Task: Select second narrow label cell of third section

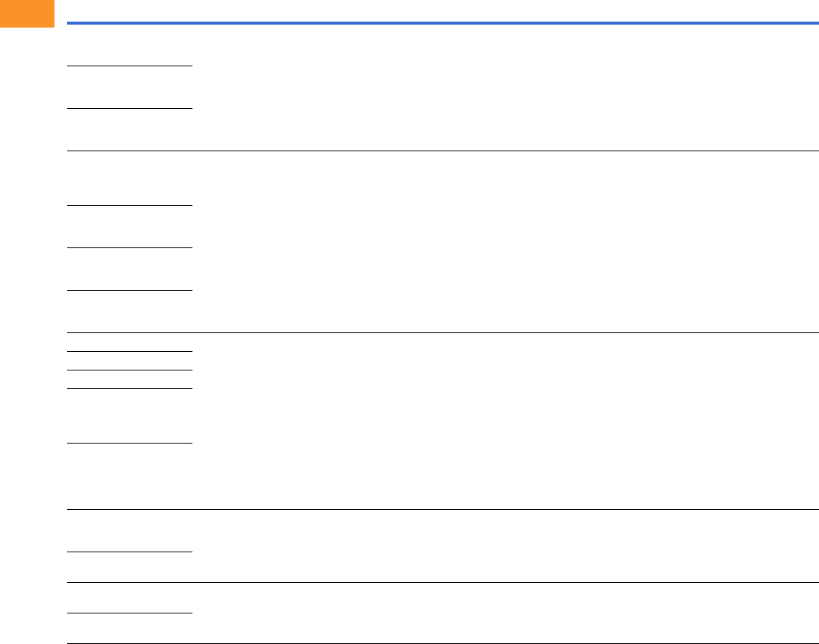Action: (130, 361)
